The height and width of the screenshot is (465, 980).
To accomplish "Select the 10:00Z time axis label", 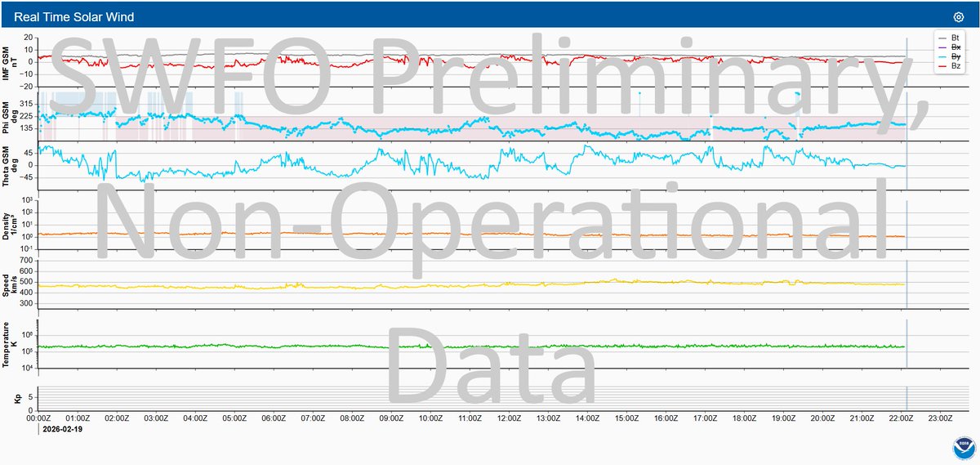I will (x=430, y=417).
